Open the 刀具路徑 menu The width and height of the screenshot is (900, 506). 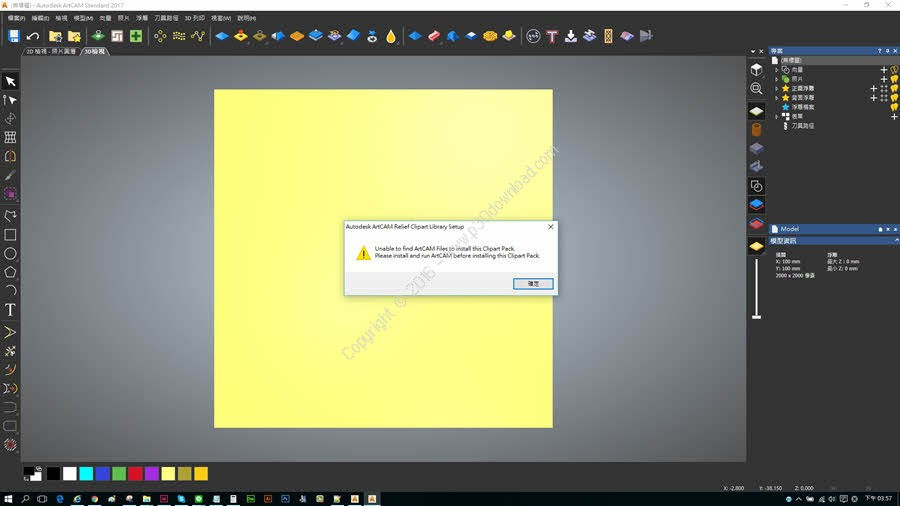click(x=166, y=18)
